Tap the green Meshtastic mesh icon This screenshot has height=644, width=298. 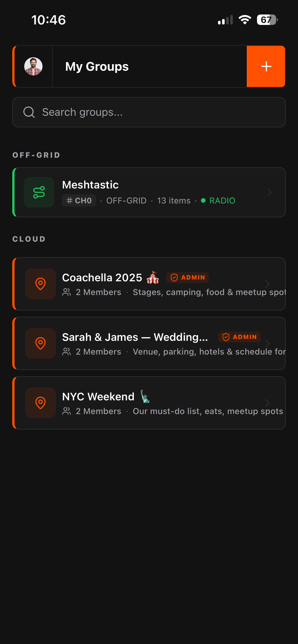click(x=39, y=192)
